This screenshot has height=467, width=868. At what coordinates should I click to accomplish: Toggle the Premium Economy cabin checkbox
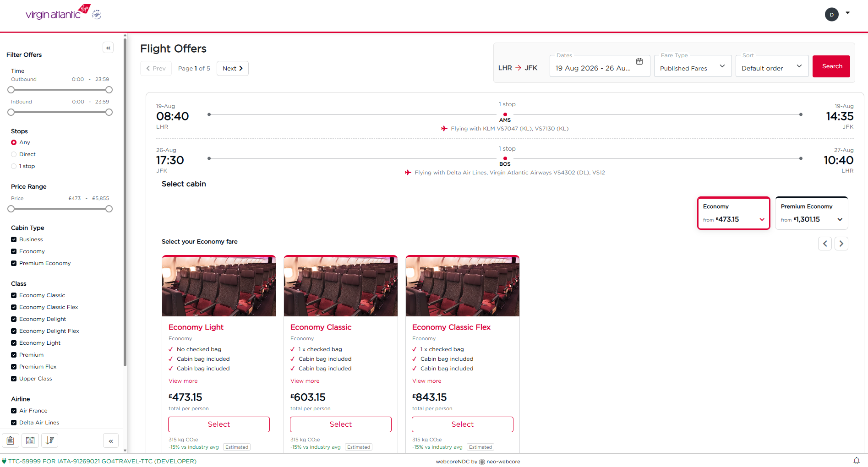click(x=14, y=263)
